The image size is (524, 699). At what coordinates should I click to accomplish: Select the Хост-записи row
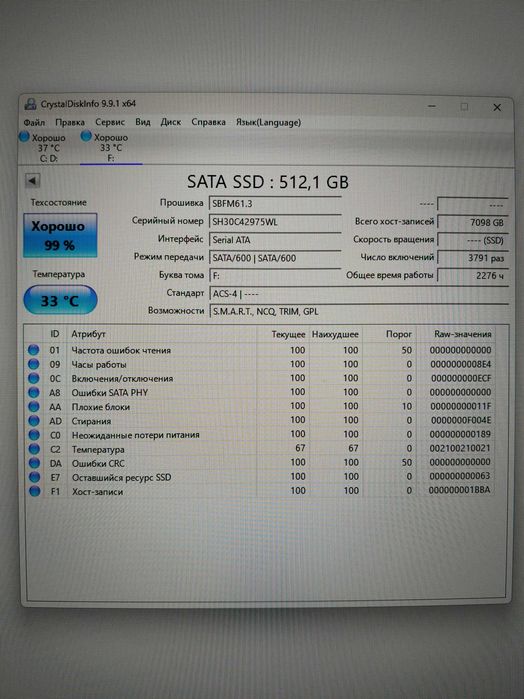tap(260, 491)
